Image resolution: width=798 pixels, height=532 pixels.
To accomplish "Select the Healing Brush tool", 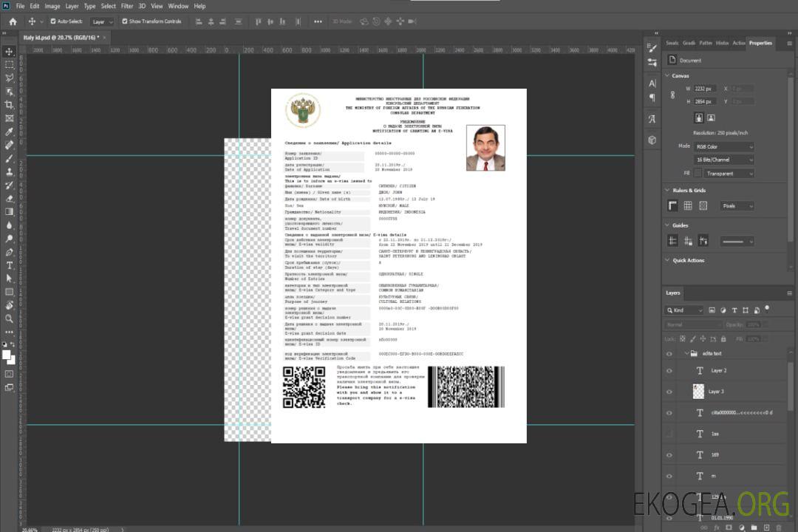I will [9, 145].
